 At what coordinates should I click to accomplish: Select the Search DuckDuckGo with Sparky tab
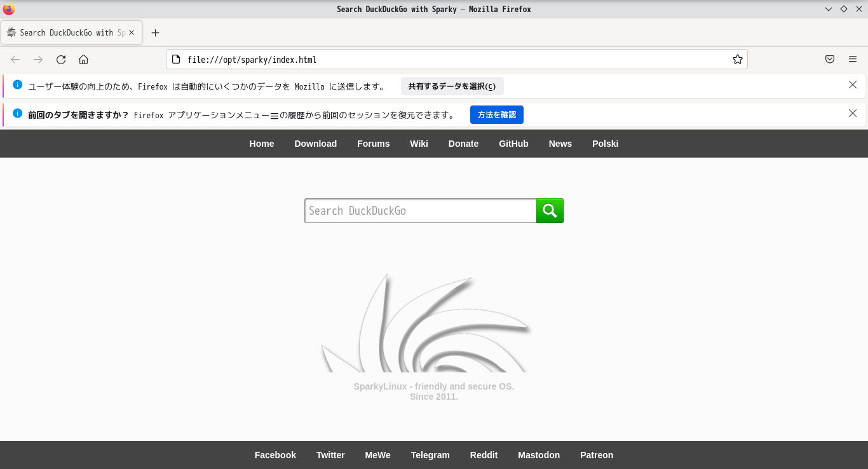[x=72, y=32]
